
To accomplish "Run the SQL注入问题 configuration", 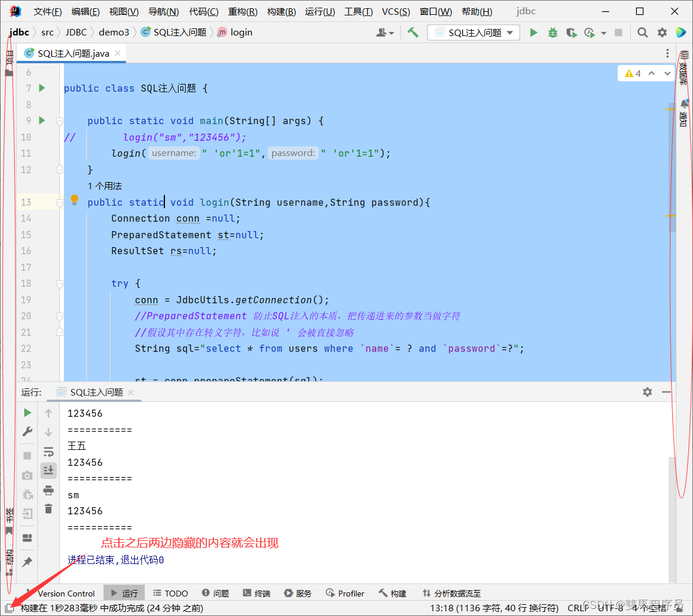I will pos(533,33).
